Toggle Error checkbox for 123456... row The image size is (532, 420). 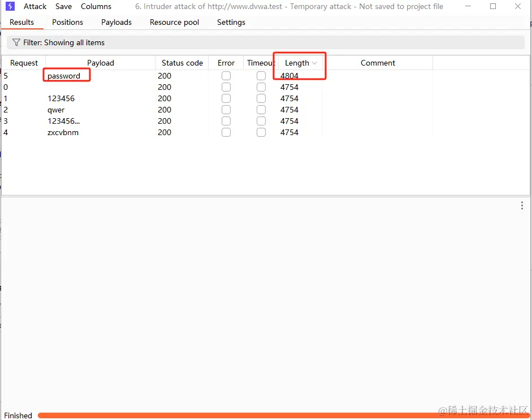226,121
